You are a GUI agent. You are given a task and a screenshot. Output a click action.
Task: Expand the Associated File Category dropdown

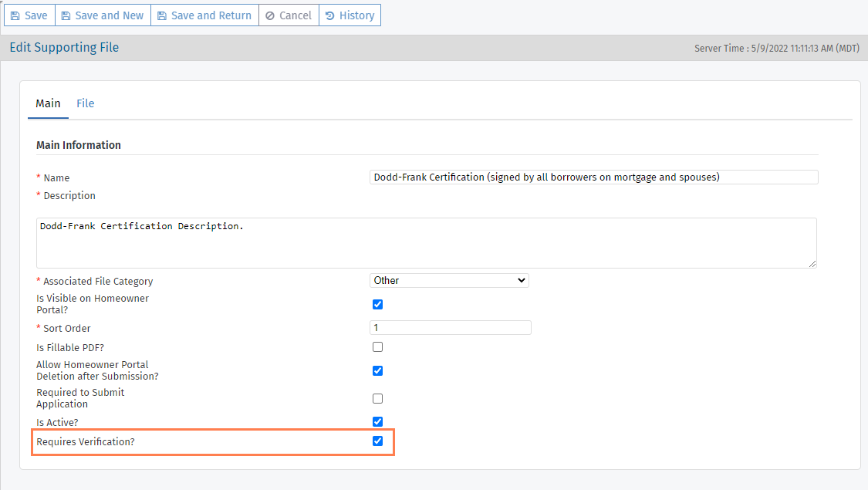[x=449, y=281]
